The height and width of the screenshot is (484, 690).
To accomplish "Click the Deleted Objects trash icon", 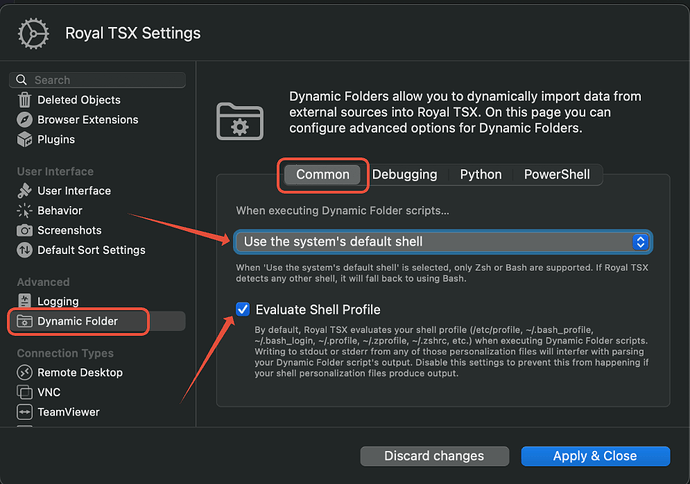I will [25, 100].
